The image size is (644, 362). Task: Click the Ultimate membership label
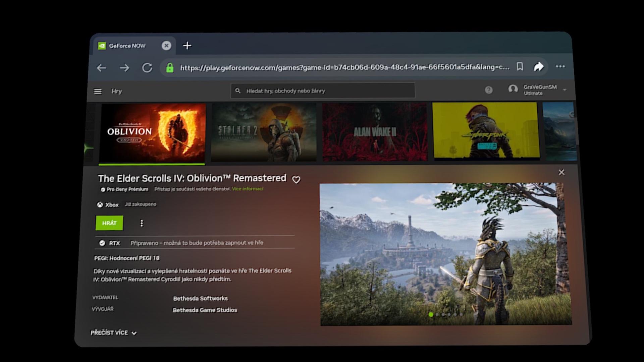(533, 94)
